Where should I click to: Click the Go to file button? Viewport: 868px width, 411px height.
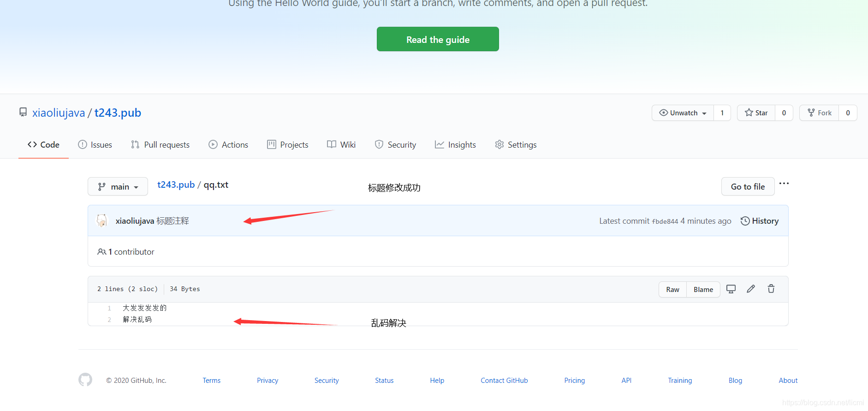[748, 186]
